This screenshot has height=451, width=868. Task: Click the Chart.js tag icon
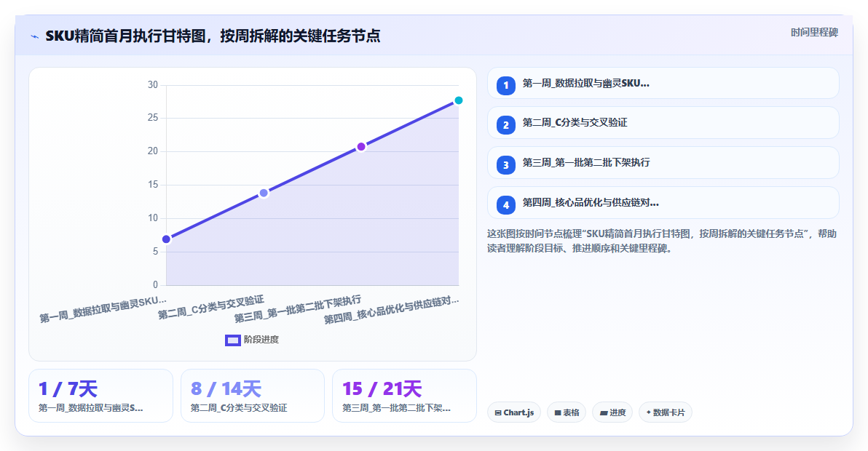click(x=498, y=413)
